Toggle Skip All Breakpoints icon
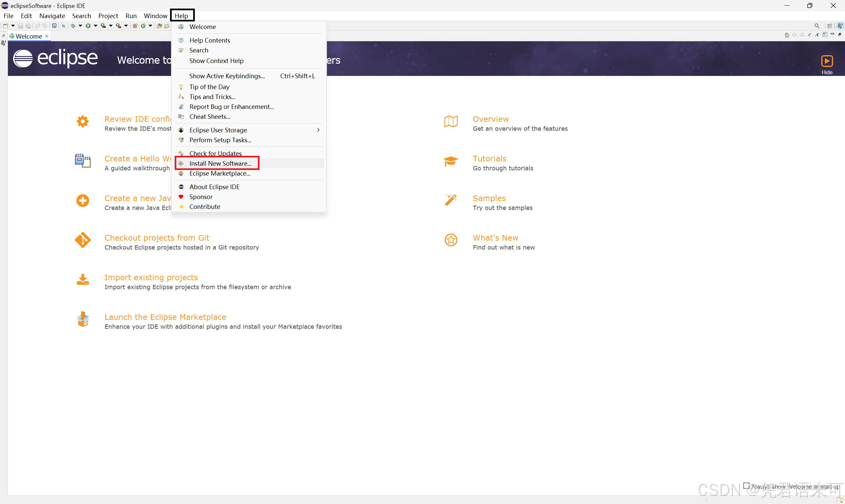The height and width of the screenshot is (504, 845). [x=63, y=26]
